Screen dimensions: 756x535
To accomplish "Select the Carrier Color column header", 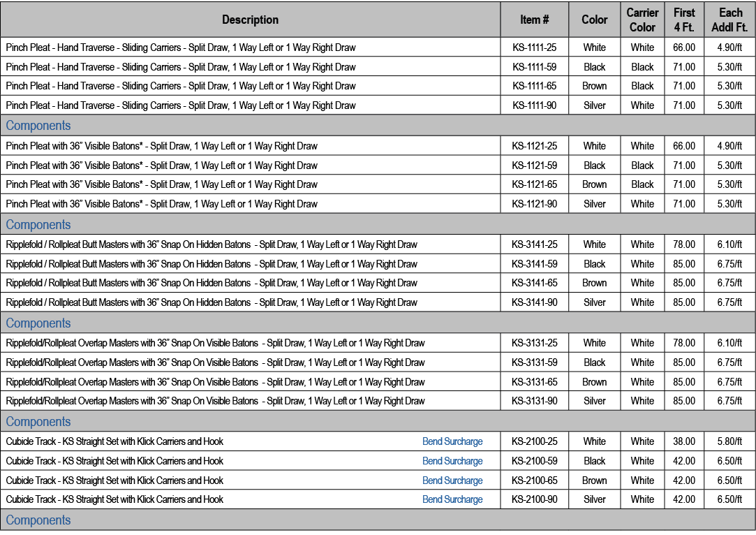I will pyautogui.click(x=642, y=20).
